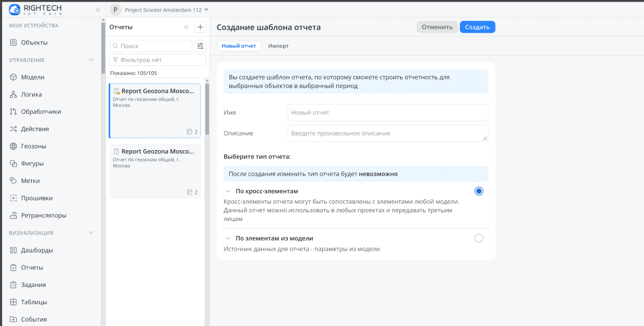The width and height of the screenshot is (644, 326).
Task: Switch to the Импорт tab
Action: pyautogui.click(x=278, y=46)
